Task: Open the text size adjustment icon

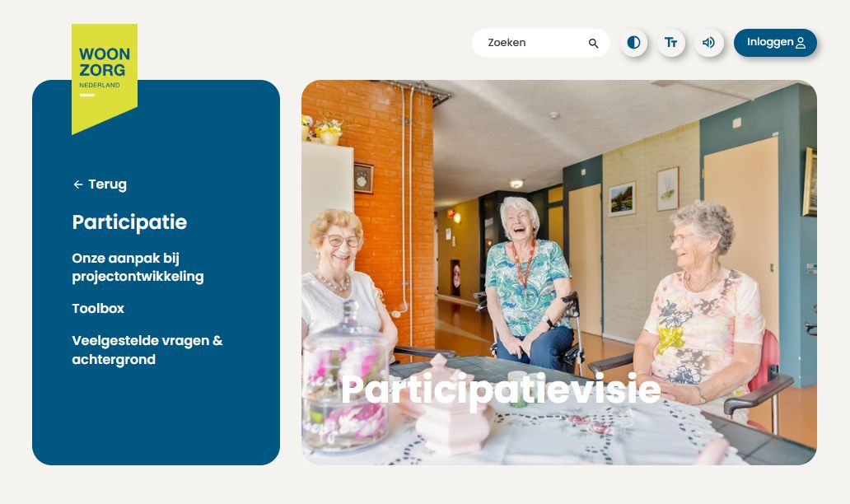Action: pyautogui.click(x=671, y=43)
